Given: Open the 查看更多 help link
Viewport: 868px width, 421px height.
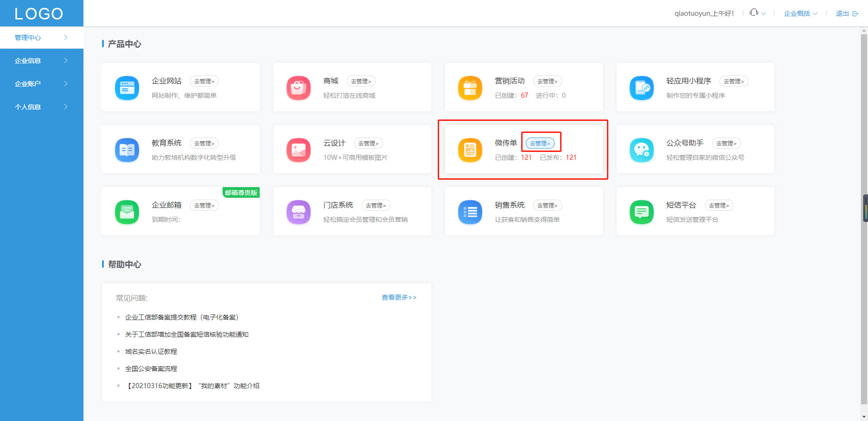Looking at the screenshot, I should tap(398, 297).
